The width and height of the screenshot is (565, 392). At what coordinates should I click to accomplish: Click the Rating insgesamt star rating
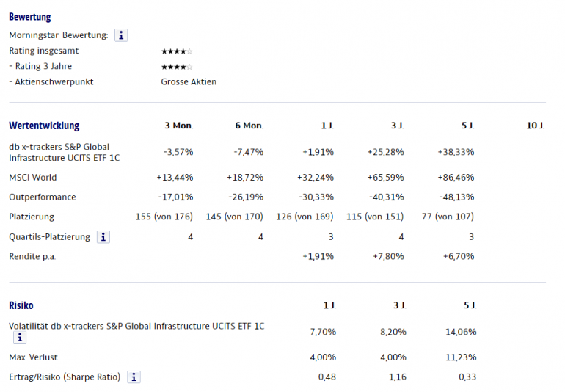[x=177, y=51]
